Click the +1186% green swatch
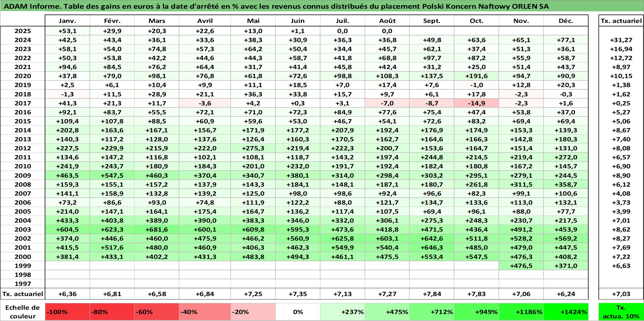Screen dimensions: 644x321 point(521,312)
